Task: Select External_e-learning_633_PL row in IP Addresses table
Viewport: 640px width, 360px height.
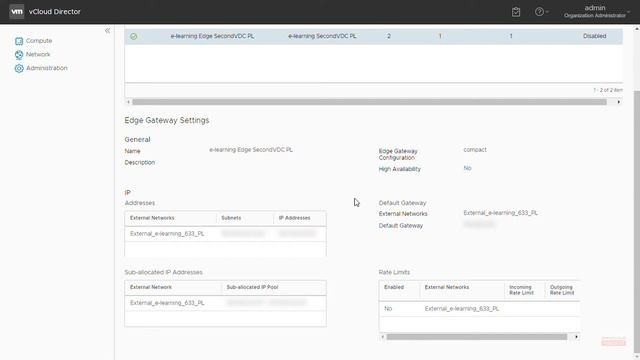Action: (225, 233)
